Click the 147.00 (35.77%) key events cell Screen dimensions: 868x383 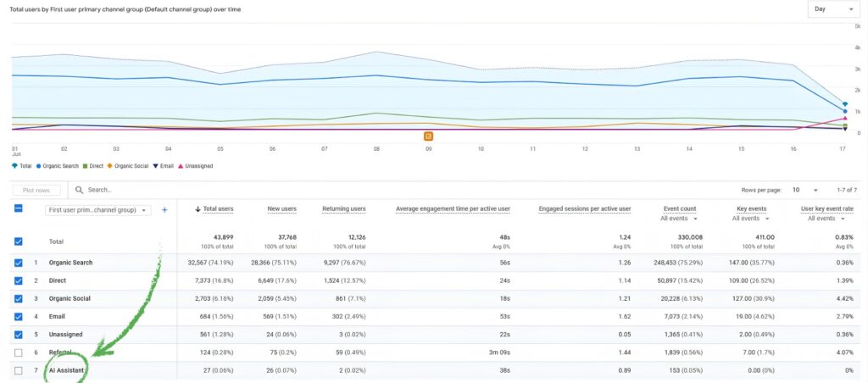tap(751, 263)
